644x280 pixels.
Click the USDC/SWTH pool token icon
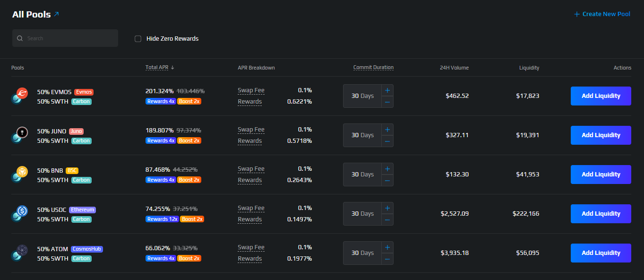pos(20,213)
